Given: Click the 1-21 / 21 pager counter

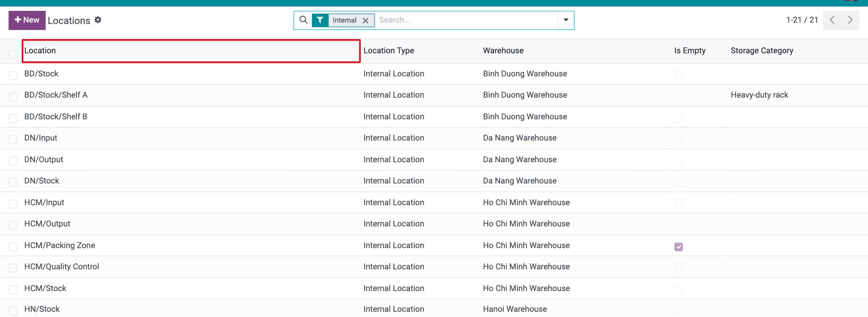Looking at the screenshot, I should 802,20.
